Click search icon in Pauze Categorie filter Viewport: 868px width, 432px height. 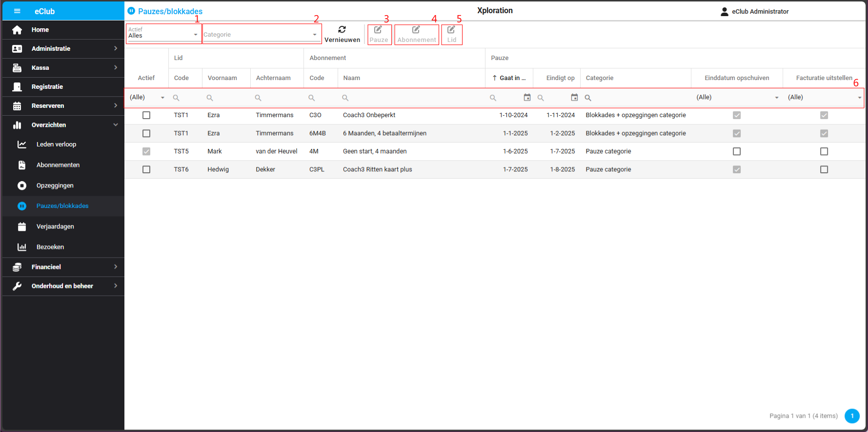[x=588, y=98]
